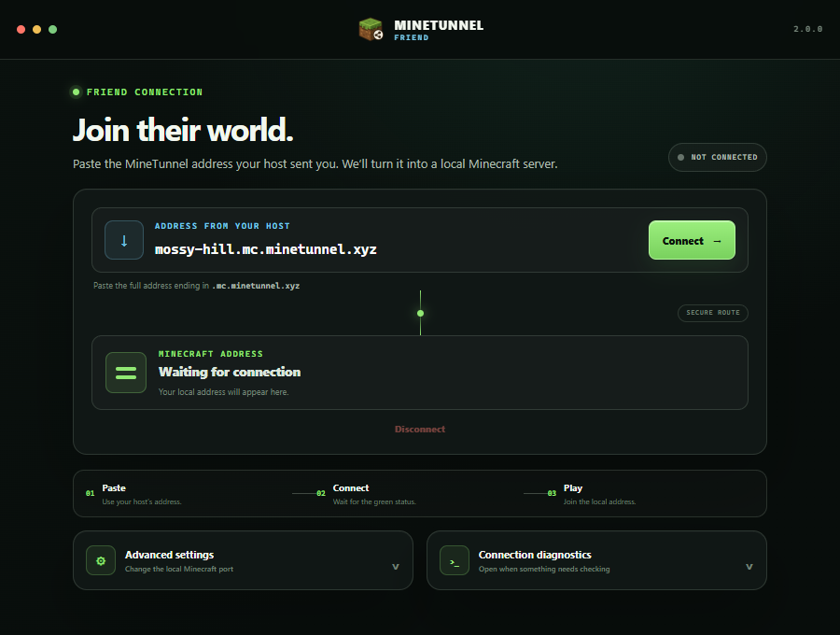The width and height of the screenshot is (840, 635).
Task: Click the green equals Minecraft address icon
Action: pyautogui.click(x=126, y=373)
